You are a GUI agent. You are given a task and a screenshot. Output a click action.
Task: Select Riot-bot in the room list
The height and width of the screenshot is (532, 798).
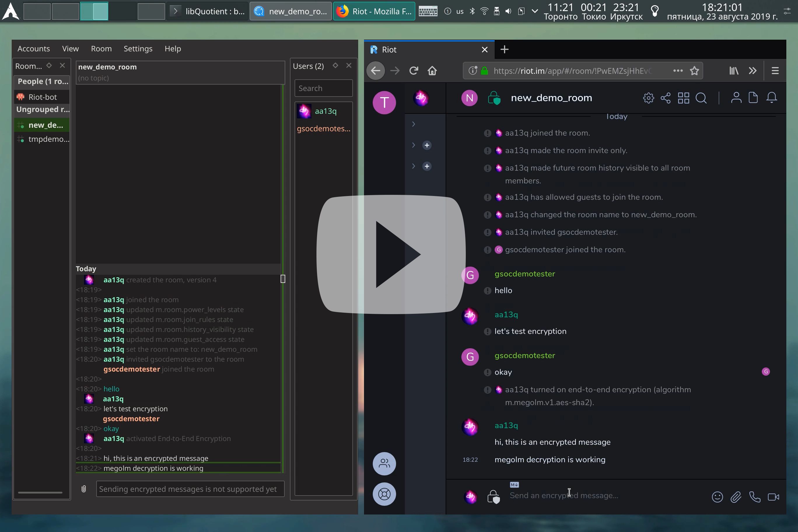[x=42, y=97]
